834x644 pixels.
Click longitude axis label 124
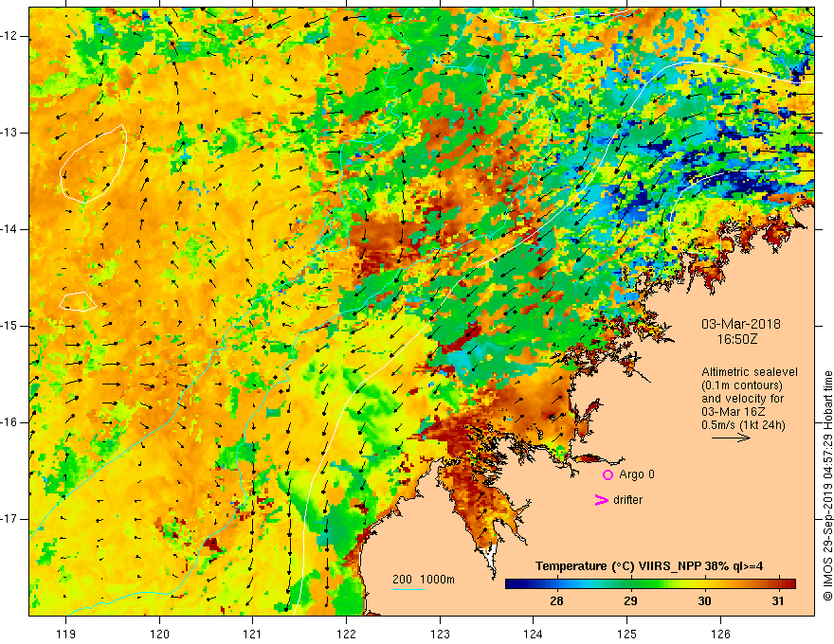(534, 634)
